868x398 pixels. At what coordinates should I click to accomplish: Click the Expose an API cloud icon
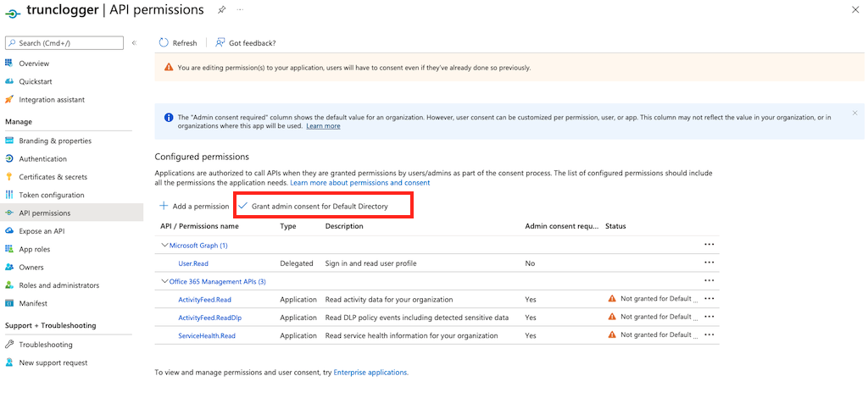pyautogui.click(x=8, y=231)
